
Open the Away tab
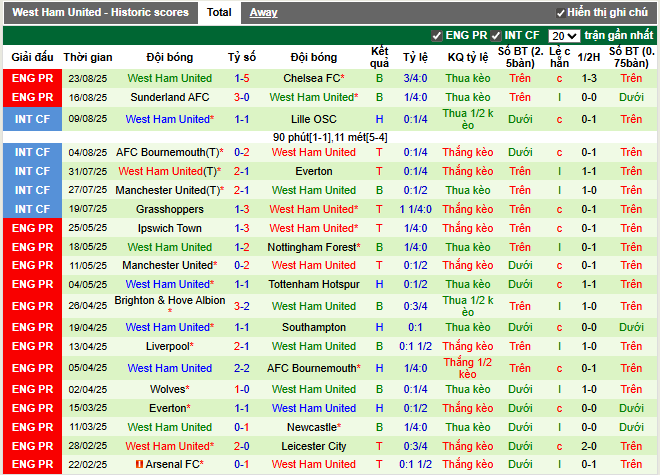point(263,13)
